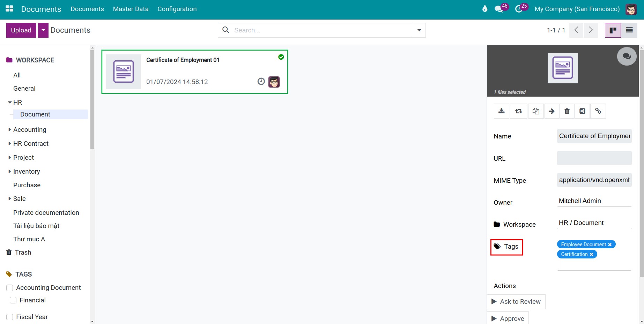The image size is (644, 324).
Task: Open the Master Data menu
Action: click(131, 9)
